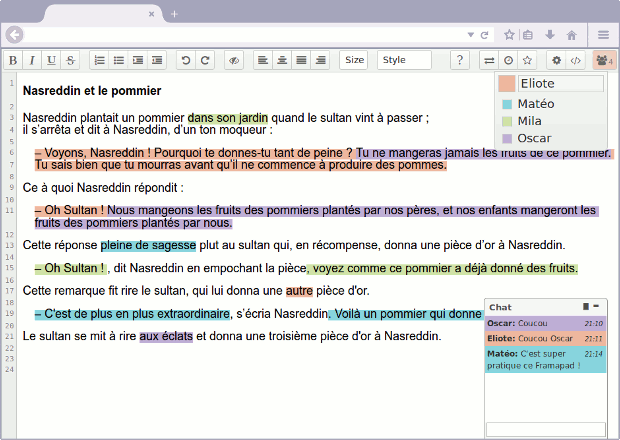The width and height of the screenshot is (620, 440).
Task: Open the embed/share code icon
Action: click(x=576, y=60)
